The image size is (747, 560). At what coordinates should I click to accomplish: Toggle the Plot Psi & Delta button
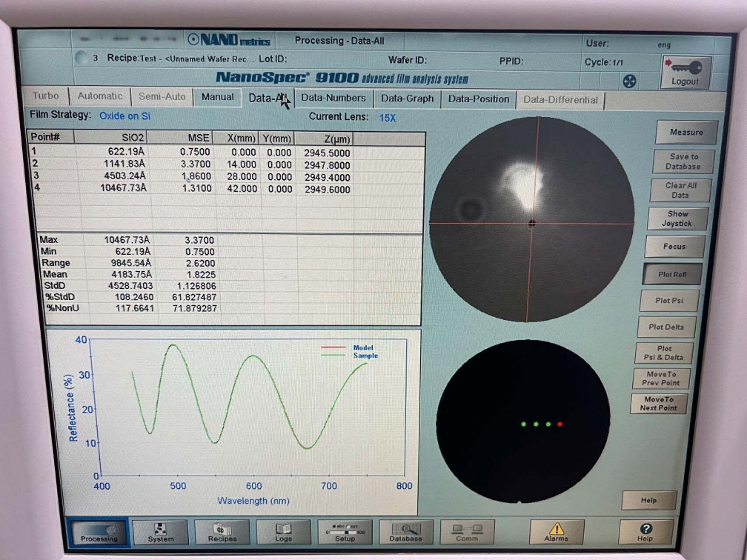click(x=664, y=353)
